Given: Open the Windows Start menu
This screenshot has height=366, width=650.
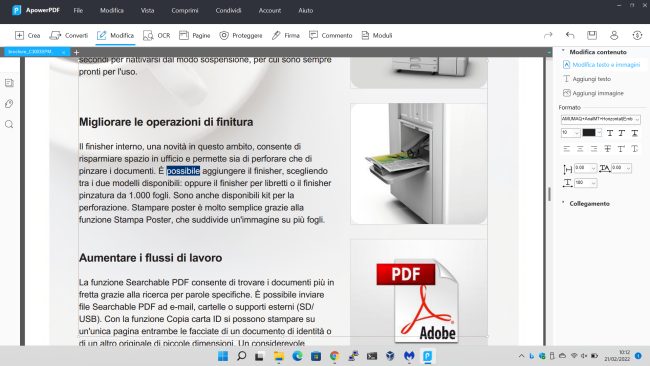Looking at the screenshot, I should (x=223, y=356).
